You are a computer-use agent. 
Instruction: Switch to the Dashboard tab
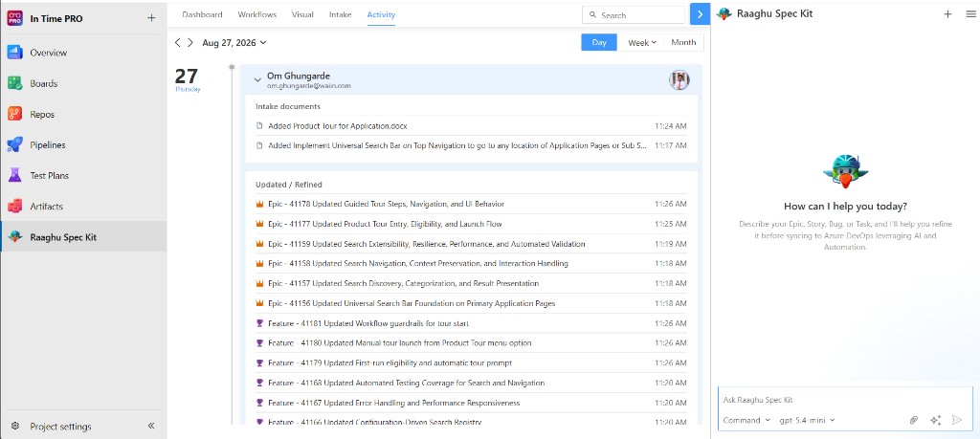[x=203, y=14]
